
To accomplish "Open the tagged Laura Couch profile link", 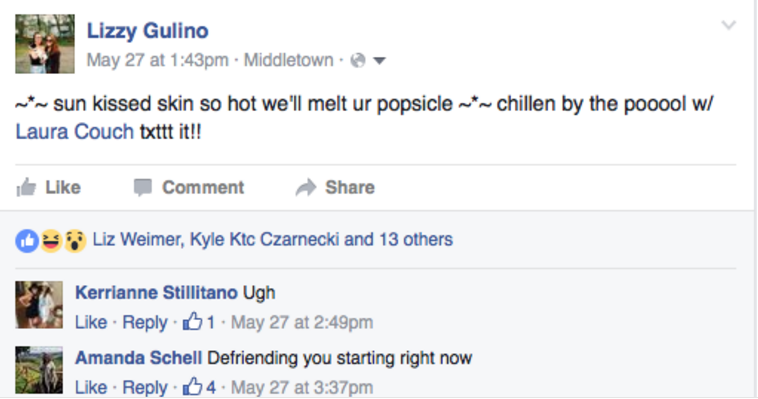I will pyautogui.click(x=74, y=132).
